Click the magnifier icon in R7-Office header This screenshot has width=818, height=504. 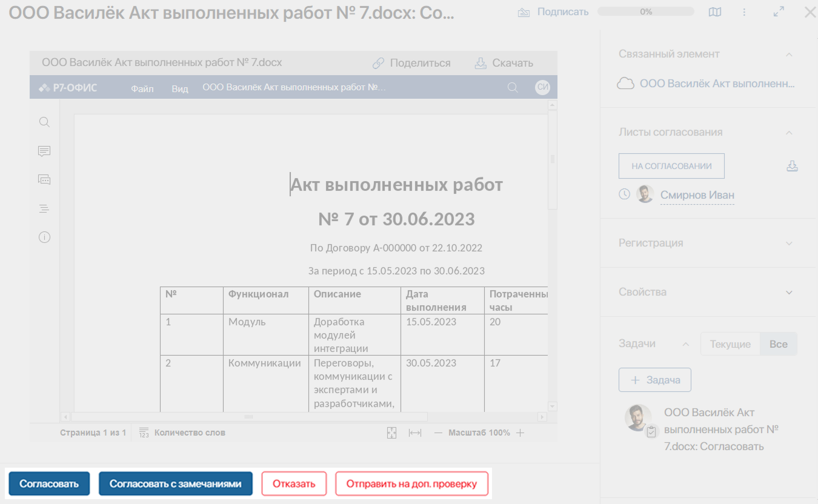(x=513, y=88)
